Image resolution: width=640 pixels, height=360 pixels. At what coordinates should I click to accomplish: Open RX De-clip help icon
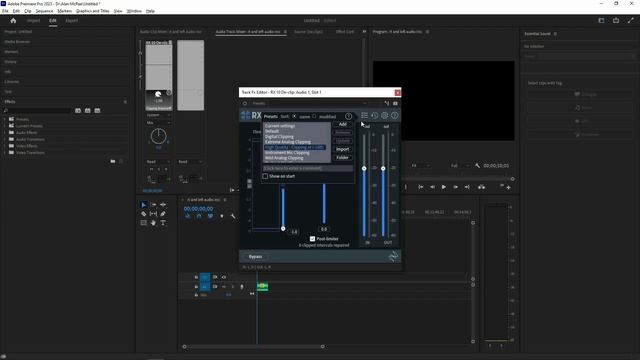pos(395,116)
